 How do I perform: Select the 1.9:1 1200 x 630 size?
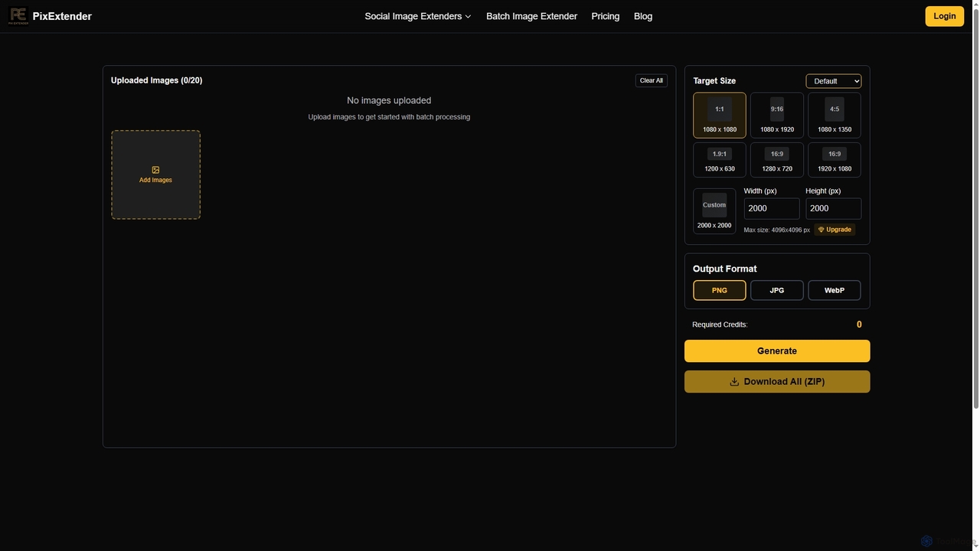(720, 160)
